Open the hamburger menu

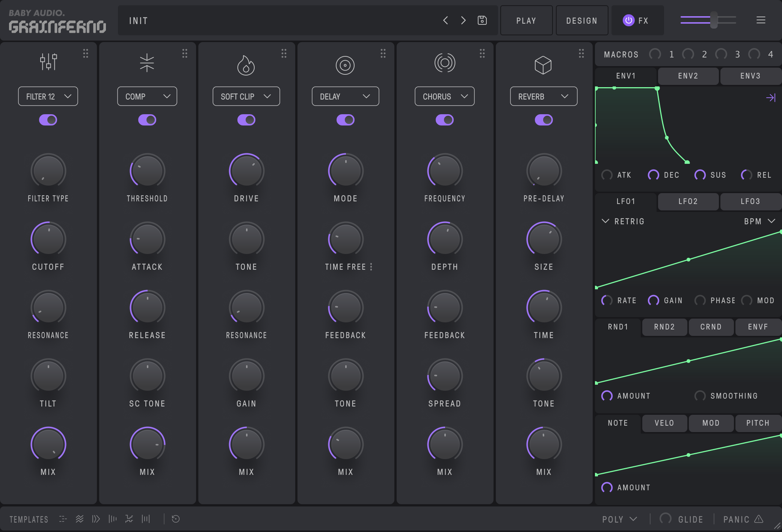pyautogui.click(x=761, y=20)
